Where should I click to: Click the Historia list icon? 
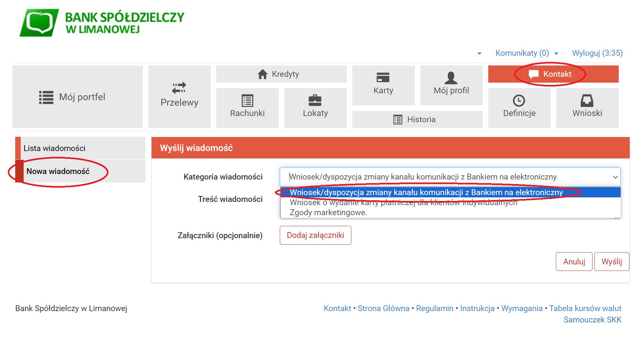coord(398,120)
